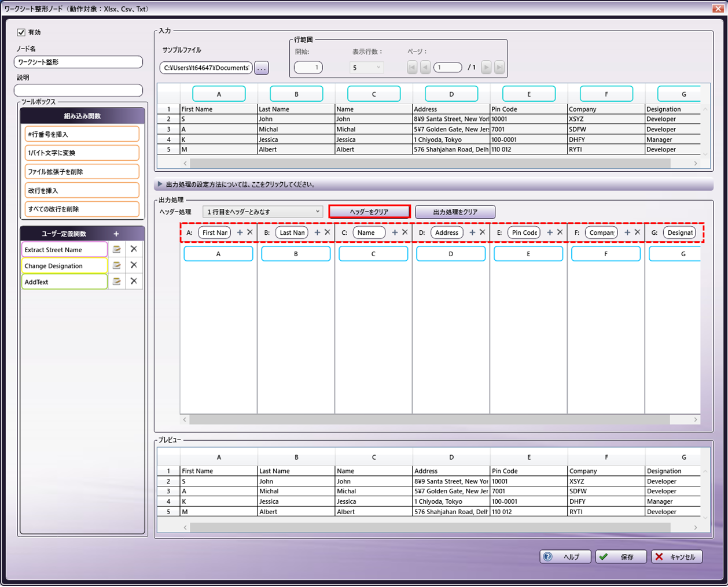Delete the Extract Street Name function
The image size is (728, 587).
coord(134,249)
